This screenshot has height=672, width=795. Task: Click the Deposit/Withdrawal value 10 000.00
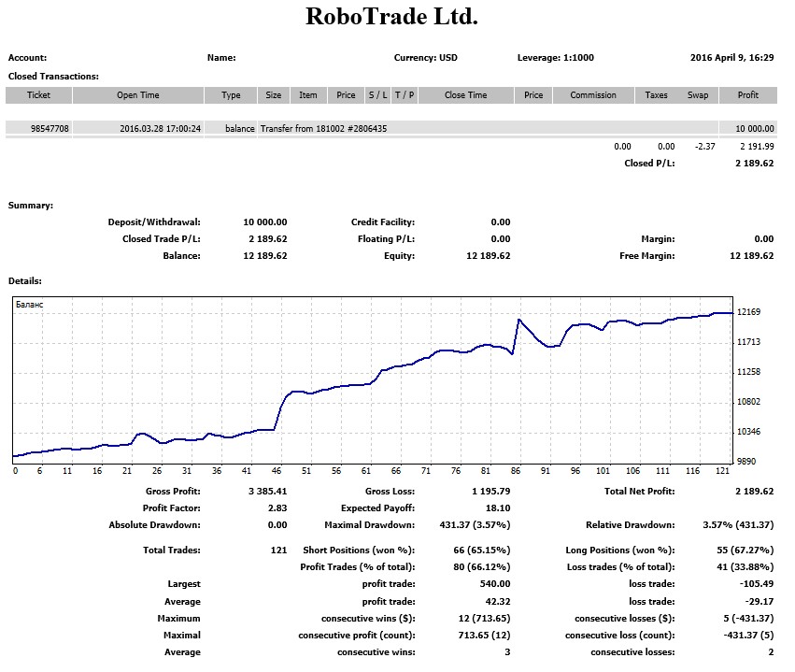click(x=265, y=222)
